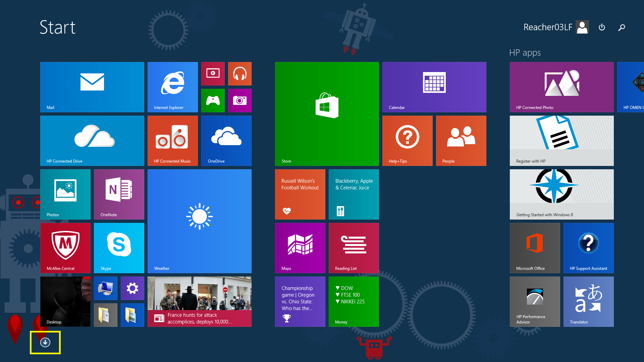Screen dimensions: 644x362
Task: Open HP Support Assistant tile
Action: 589,248
